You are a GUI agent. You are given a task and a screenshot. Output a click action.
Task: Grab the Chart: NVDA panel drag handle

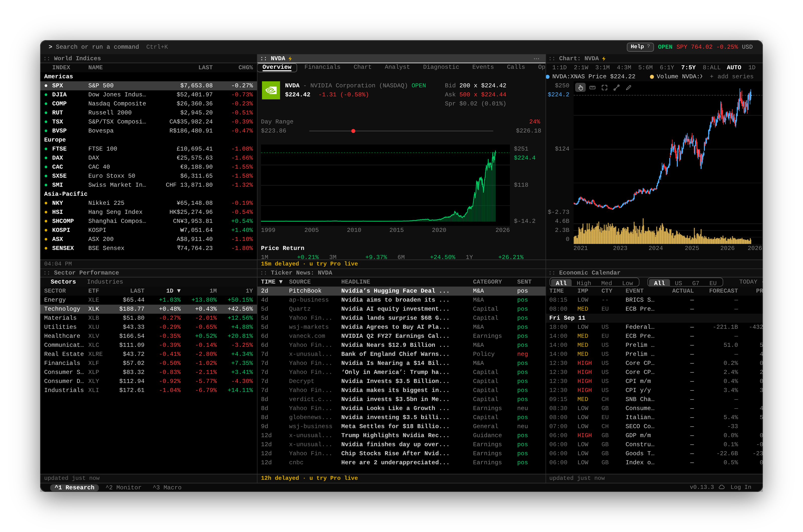552,58
